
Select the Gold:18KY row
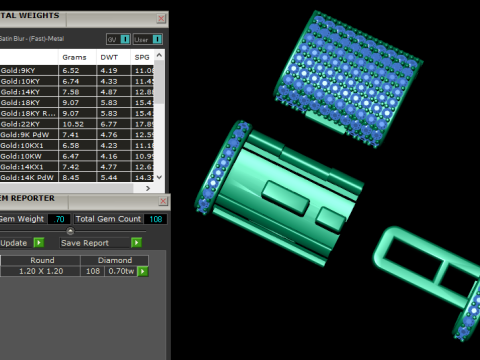[77, 102]
